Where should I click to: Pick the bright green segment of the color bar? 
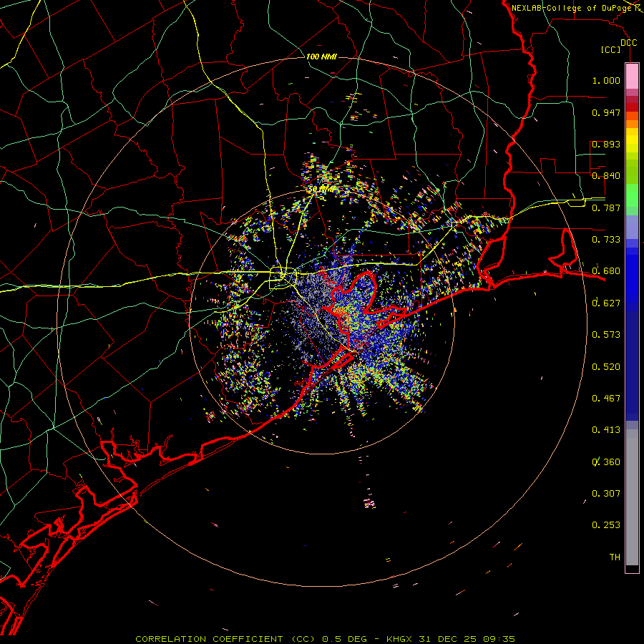click(632, 195)
